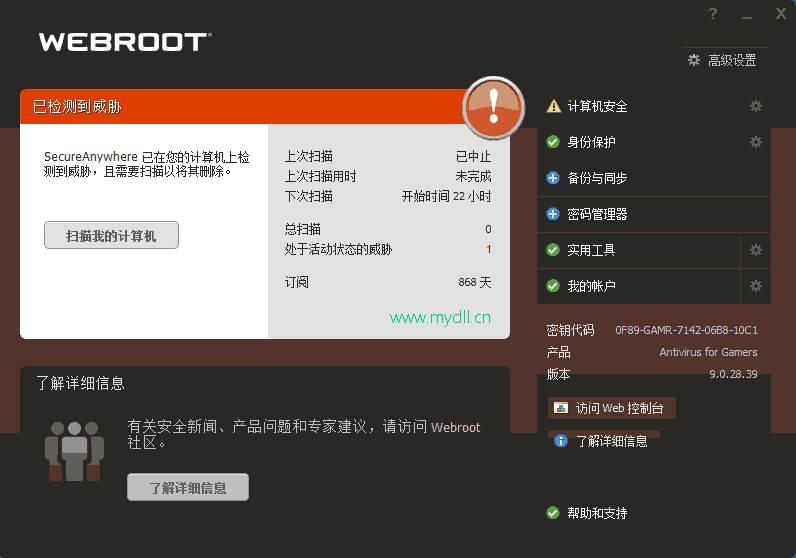Viewport: 796px width, 558px height.
Task: Click the 已检测到威胁 header title
Action: [77, 107]
